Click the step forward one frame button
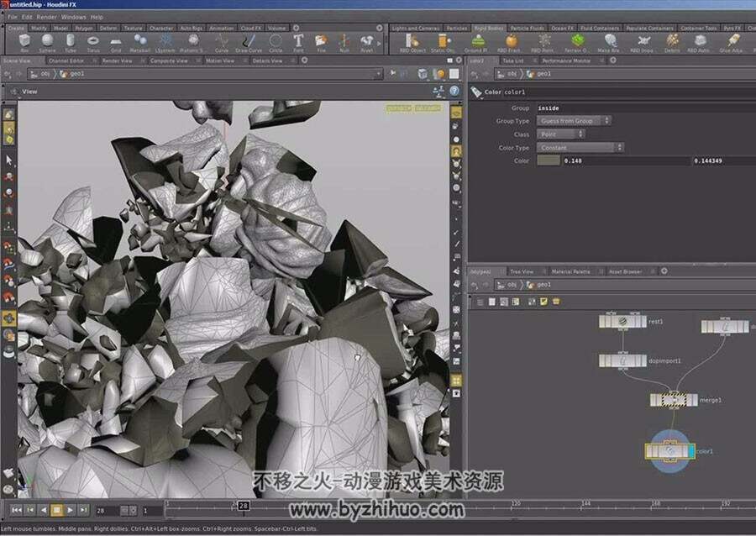This screenshot has height=536, width=756. pyautogui.click(x=83, y=510)
